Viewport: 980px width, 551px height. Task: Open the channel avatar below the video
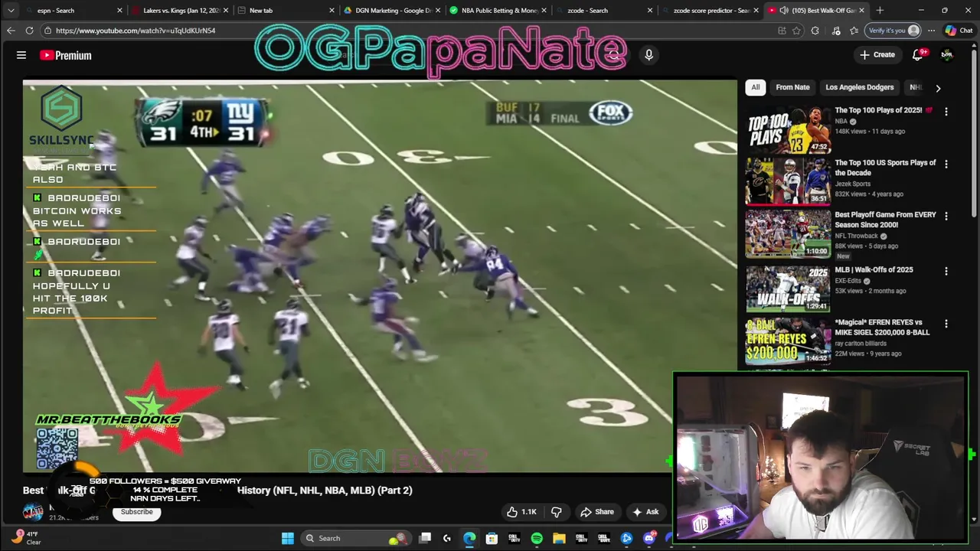[x=33, y=512]
